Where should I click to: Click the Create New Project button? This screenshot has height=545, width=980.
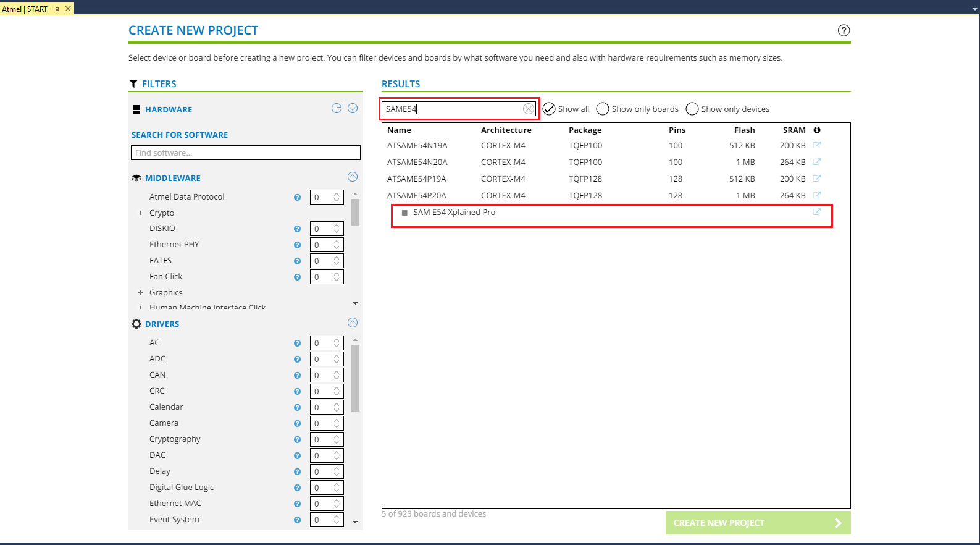click(758, 523)
